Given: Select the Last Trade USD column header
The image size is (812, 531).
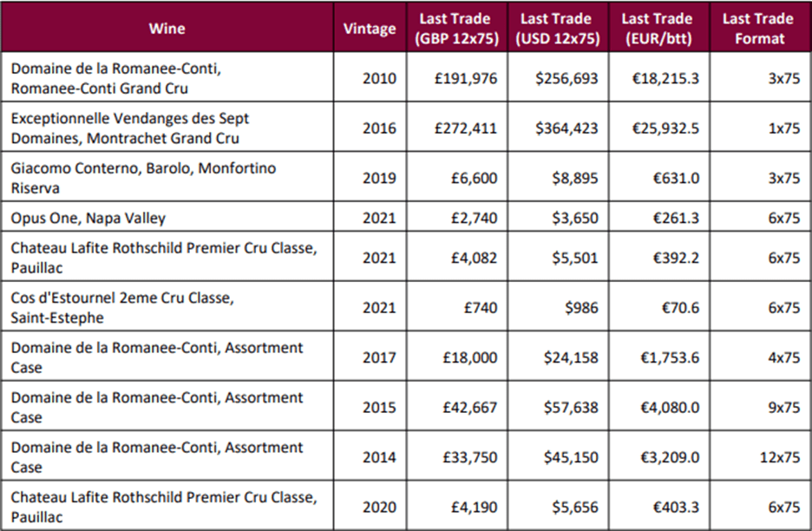Looking at the screenshot, I should tap(554, 28).
